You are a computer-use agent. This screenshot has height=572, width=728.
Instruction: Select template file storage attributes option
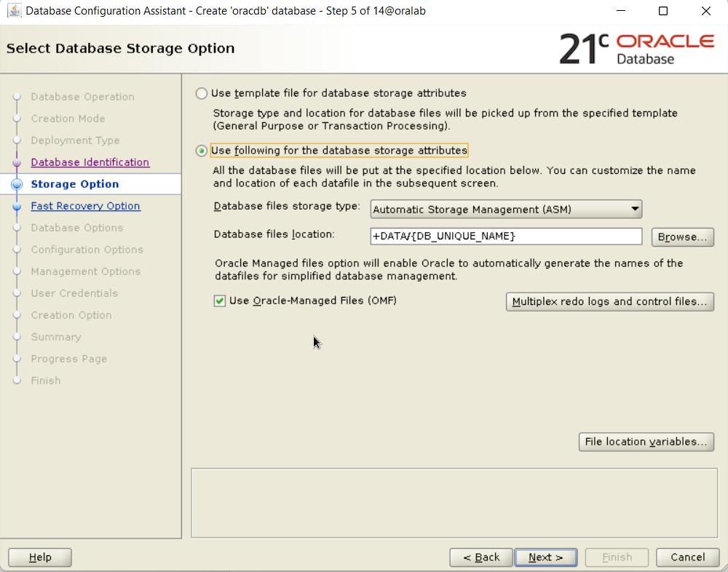point(202,94)
